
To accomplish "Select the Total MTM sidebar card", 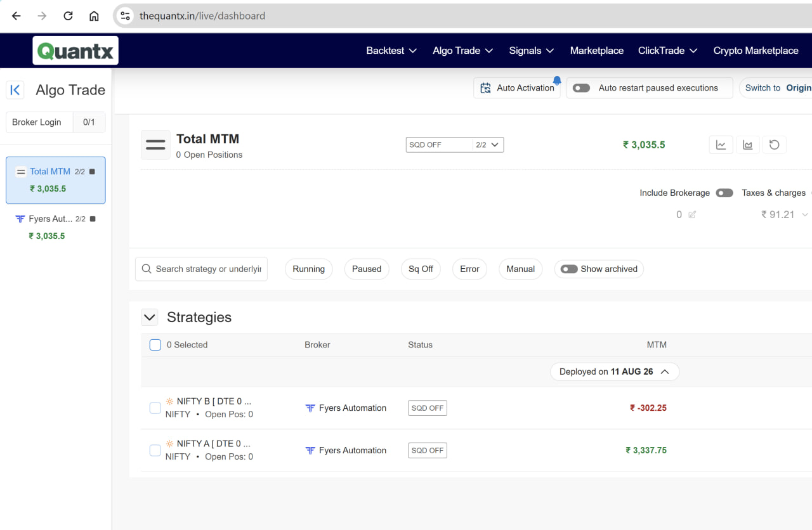I will pos(56,180).
